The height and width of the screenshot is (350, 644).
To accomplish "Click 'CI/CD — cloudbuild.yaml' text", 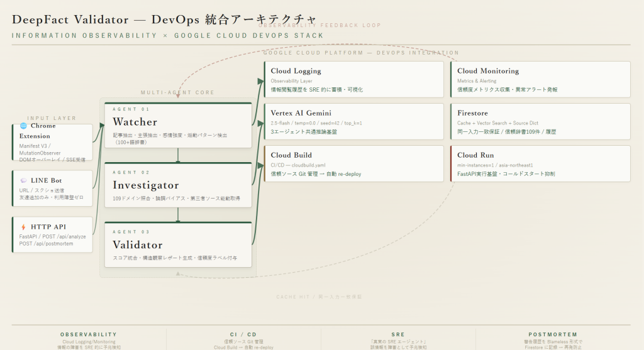I will coord(297,165).
